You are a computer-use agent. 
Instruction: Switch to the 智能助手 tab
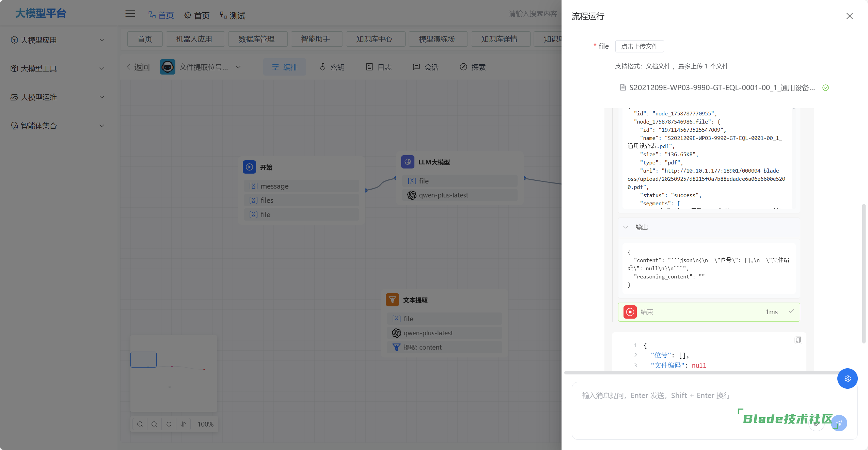pos(317,39)
